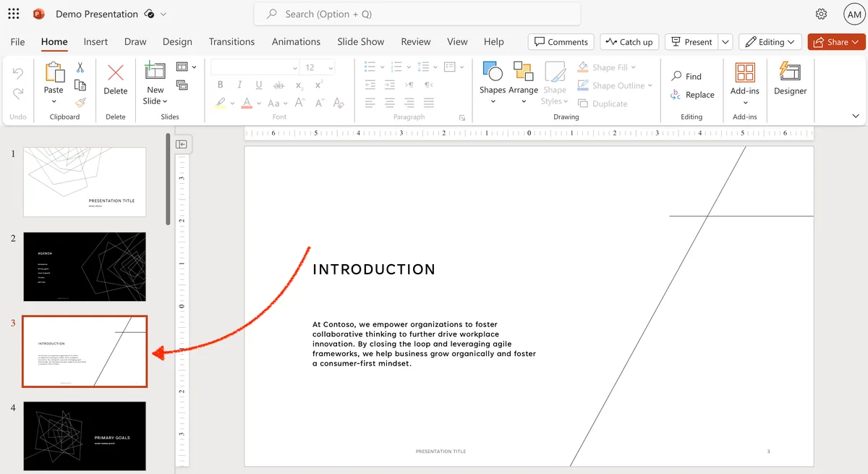Collapse the slide thumbnail pane

click(x=182, y=144)
